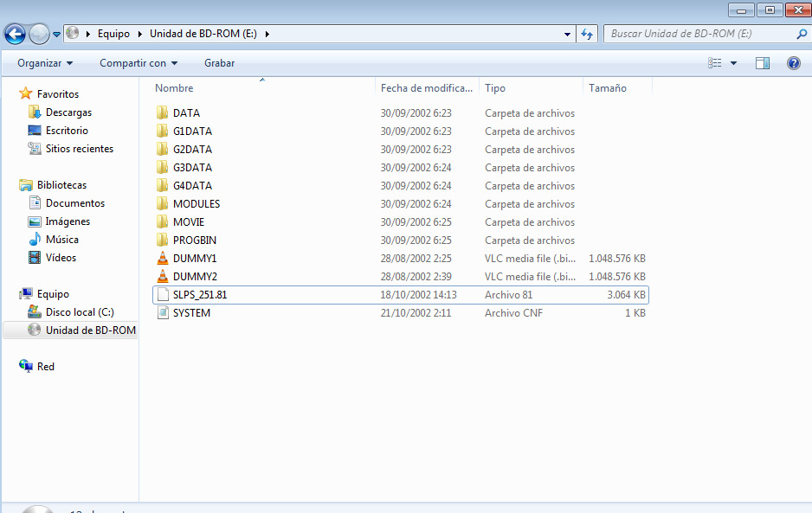Select the G1DATA folder icon

pos(163,131)
